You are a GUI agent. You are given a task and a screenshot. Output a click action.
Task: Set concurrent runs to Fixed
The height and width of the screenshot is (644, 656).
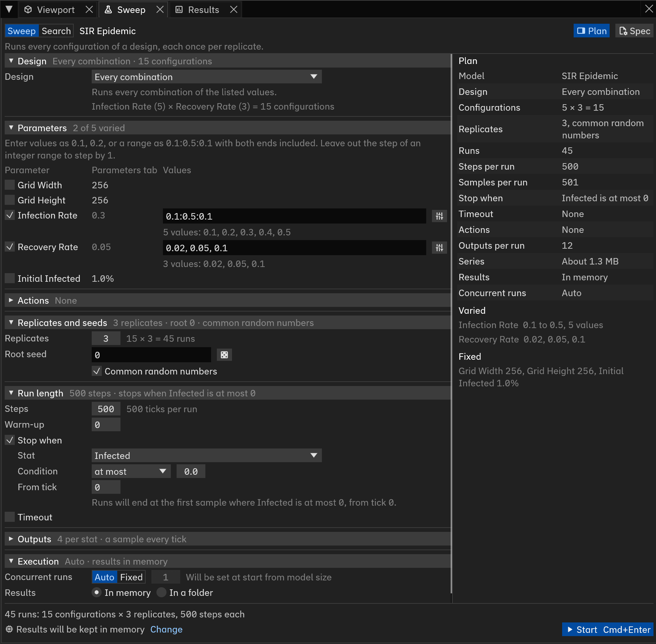pos(131,577)
